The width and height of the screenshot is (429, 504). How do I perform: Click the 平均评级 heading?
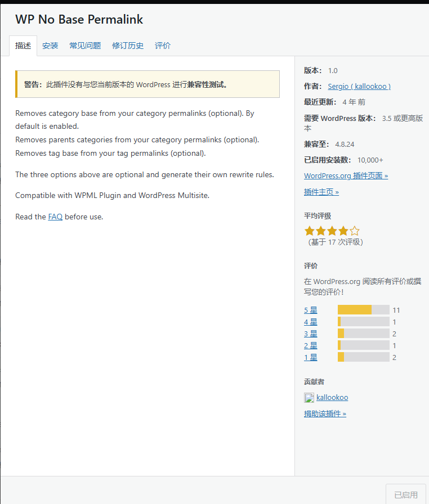(x=318, y=216)
